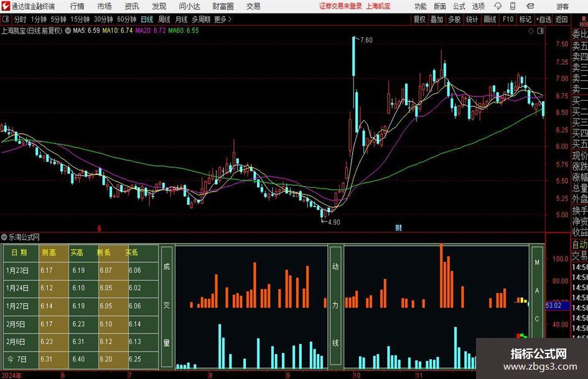This screenshot has width=588, height=379.
Task: Click the 画线 drawing tool button
Action: (x=490, y=19)
